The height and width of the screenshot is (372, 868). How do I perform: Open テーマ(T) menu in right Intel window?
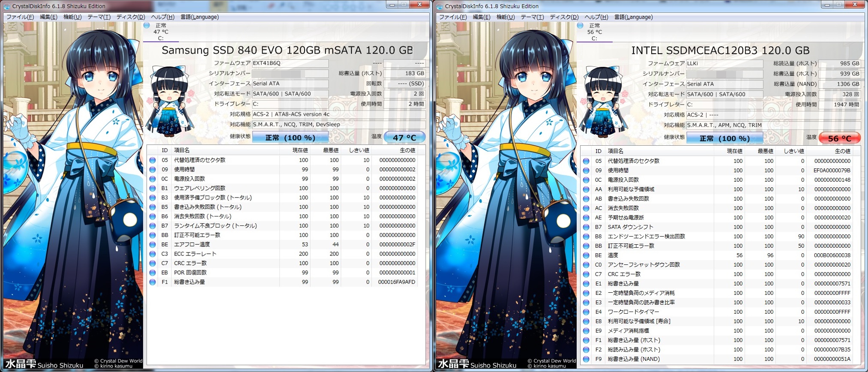pyautogui.click(x=532, y=17)
